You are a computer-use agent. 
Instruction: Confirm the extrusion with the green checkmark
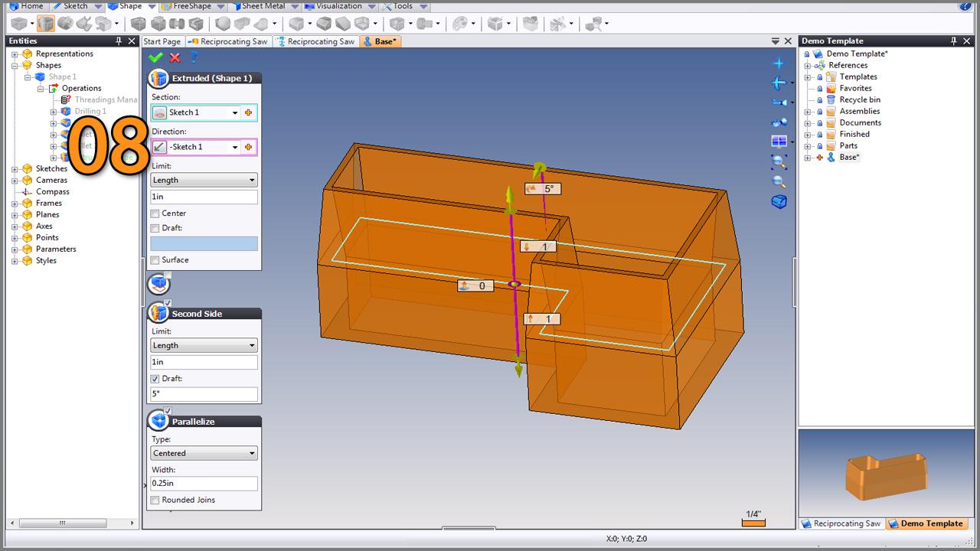(x=155, y=57)
